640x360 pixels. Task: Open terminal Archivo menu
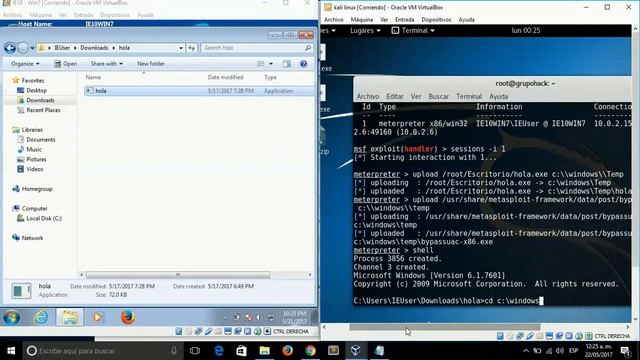(x=368, y=97)
